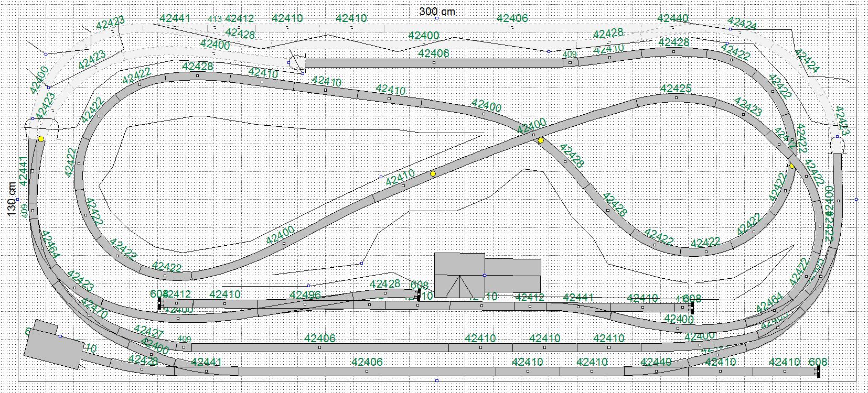
Task: Select the 130 cm height dimension label
Action: click(12, 199)
